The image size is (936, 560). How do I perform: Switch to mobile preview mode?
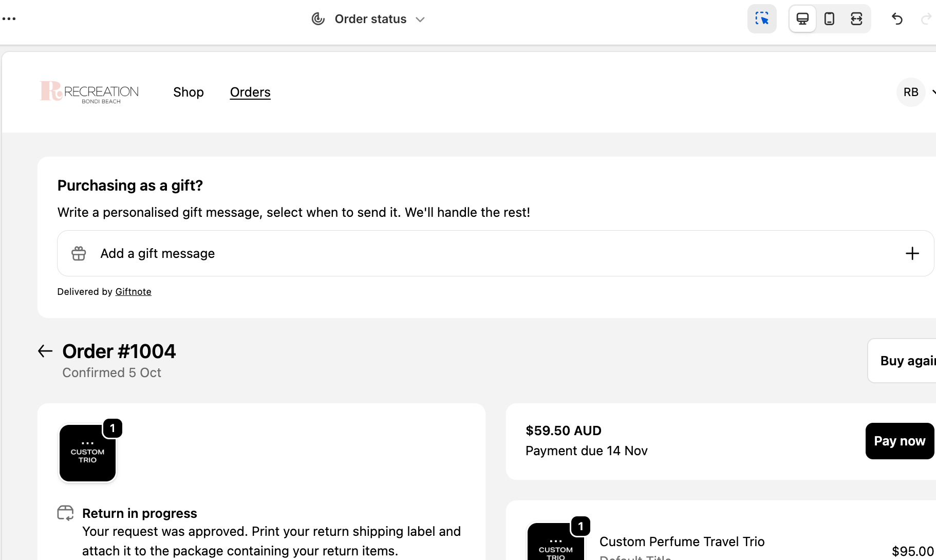coord(829,19)
